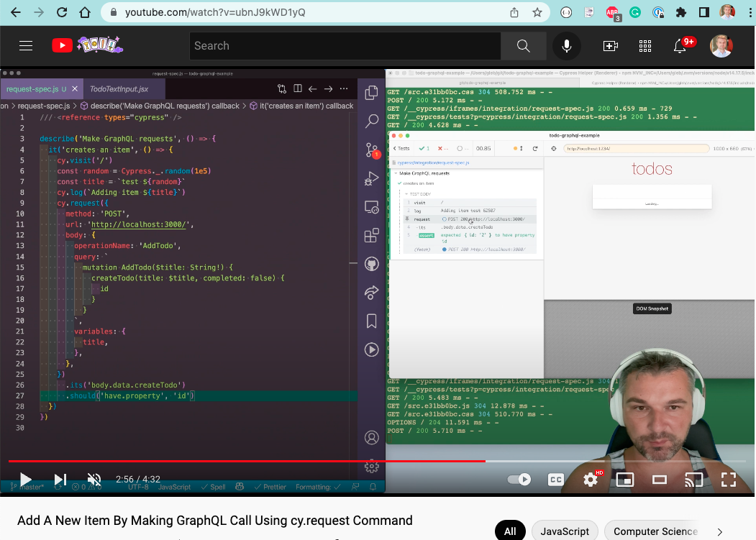The height and width of the screenshot is (540, 756).
Task: Click the Cypress selector playground crosshair icon
Action: [x=553, y=149]
